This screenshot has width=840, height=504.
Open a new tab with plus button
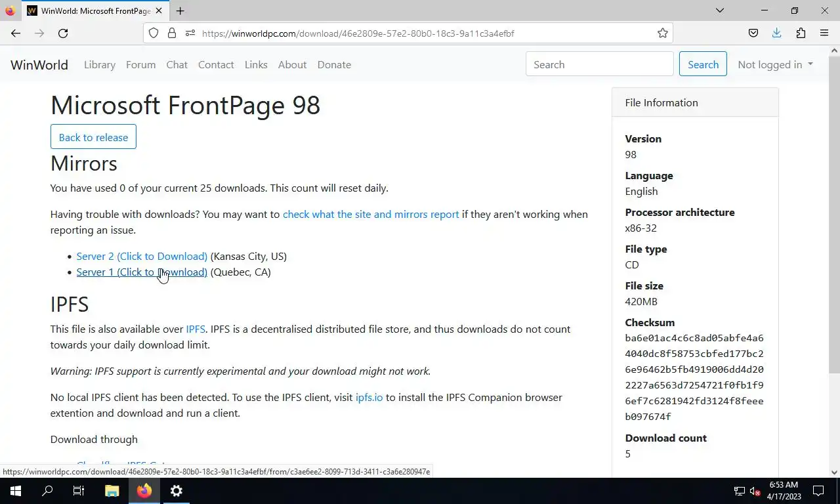click(x=180, y=10)
